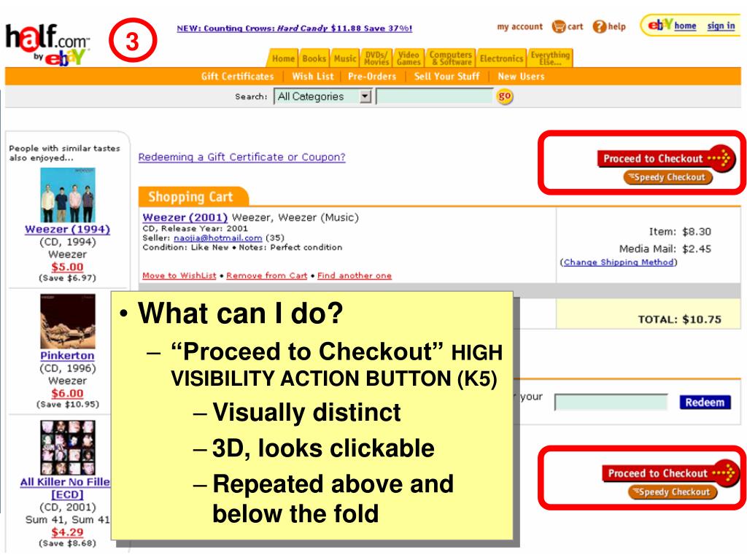This screenshot has width=747, height=560.
Task: Open Wish List in orange bar
Action: (x=313, y=76)
